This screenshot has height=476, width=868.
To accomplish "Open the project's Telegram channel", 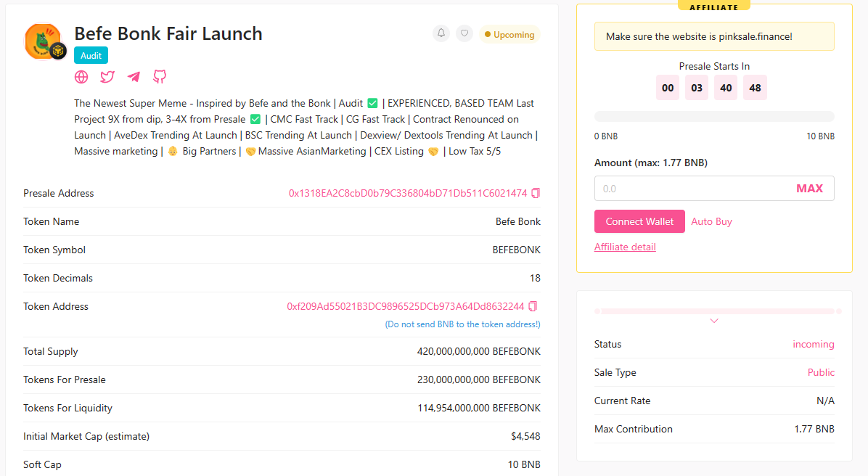I will (133, 76).
